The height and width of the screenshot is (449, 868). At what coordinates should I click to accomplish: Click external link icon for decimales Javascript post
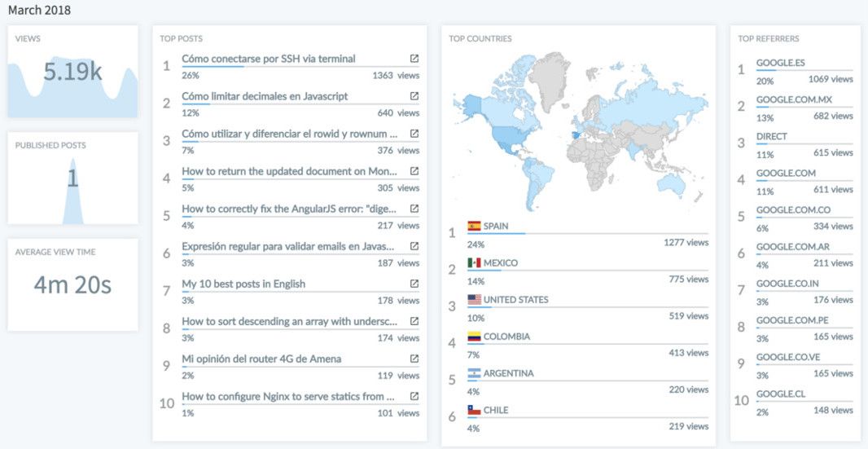(414, 96)
